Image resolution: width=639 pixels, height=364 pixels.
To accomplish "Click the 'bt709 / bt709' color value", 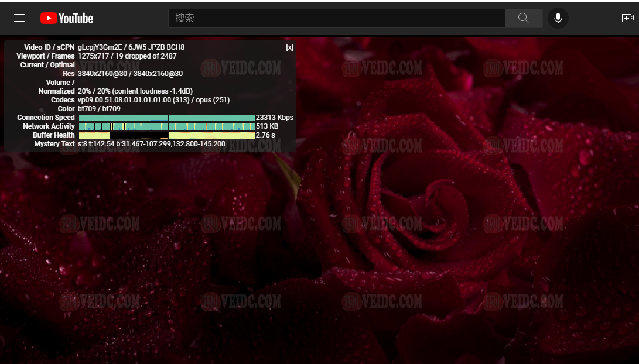I will (x=99, y=109).
